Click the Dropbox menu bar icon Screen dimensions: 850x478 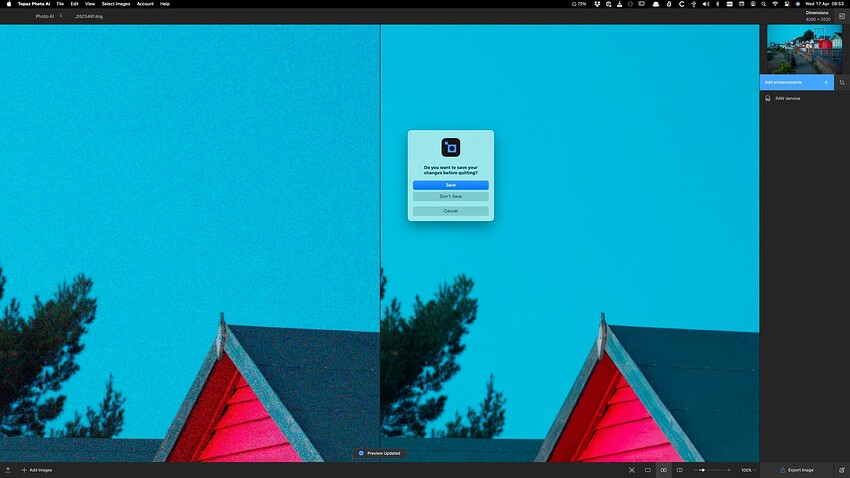597,4
